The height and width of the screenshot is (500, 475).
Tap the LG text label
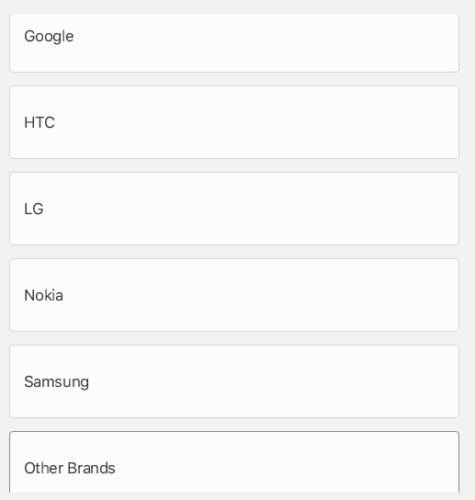[34, 209]
